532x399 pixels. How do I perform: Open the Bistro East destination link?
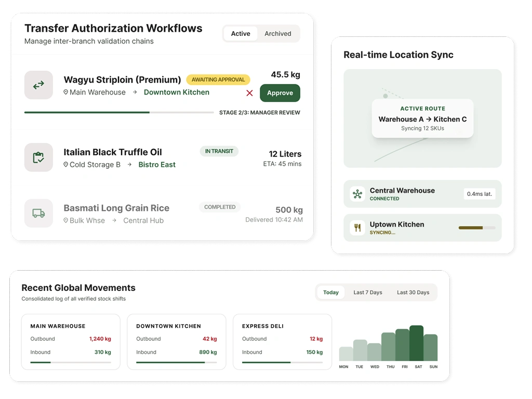point(157,165)
